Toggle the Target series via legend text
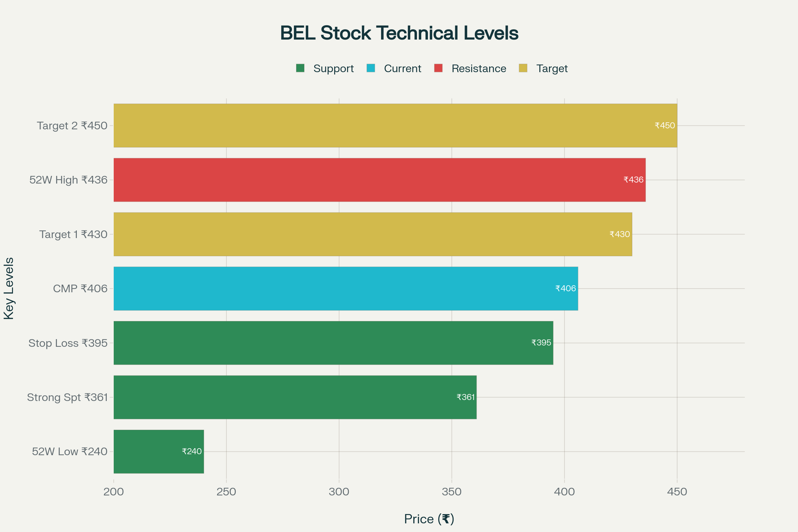Viewport: 798px width, 532px height. pyautogui.click(x=552, y=68)
